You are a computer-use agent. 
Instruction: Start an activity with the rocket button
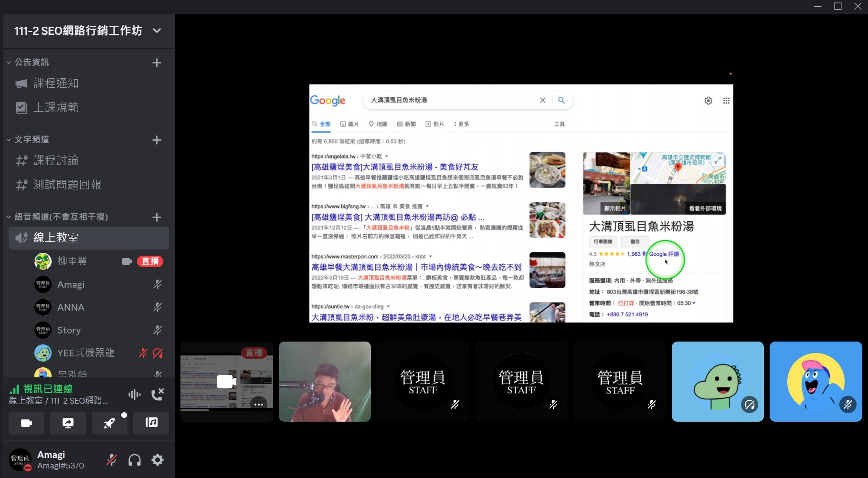pyautogui.click(x=109, y=423)
